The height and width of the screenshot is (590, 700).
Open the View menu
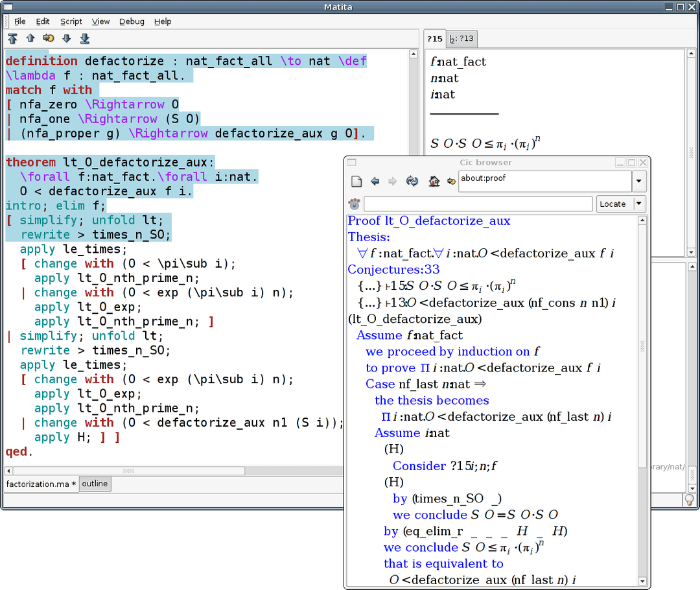tap(100, 21)
